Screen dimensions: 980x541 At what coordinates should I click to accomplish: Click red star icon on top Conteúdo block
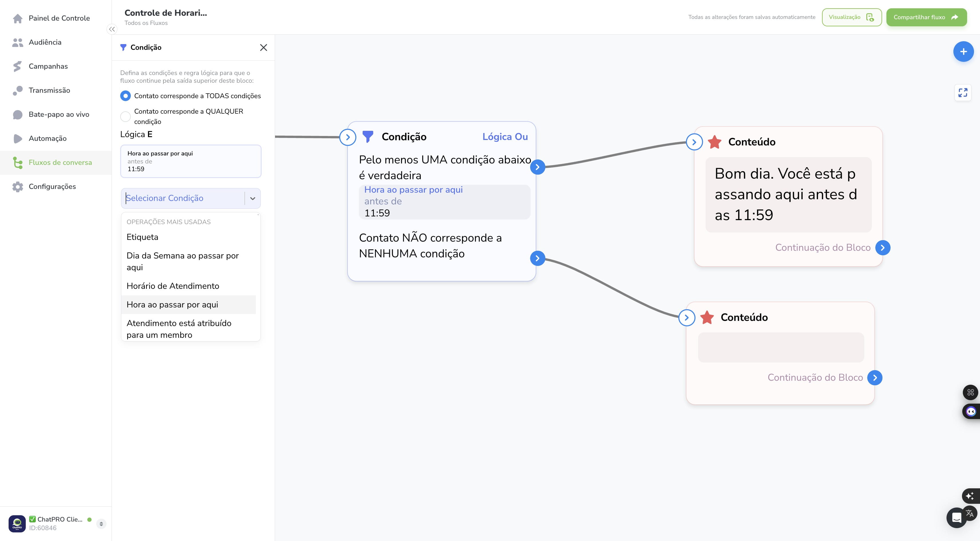pos(714,142)
